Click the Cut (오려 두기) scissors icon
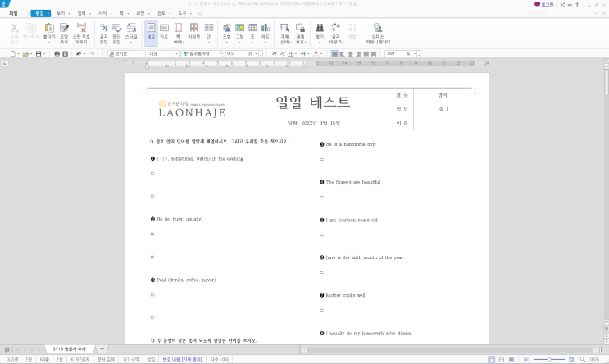This screenshot has height=364, width=609. pos(15,28)
